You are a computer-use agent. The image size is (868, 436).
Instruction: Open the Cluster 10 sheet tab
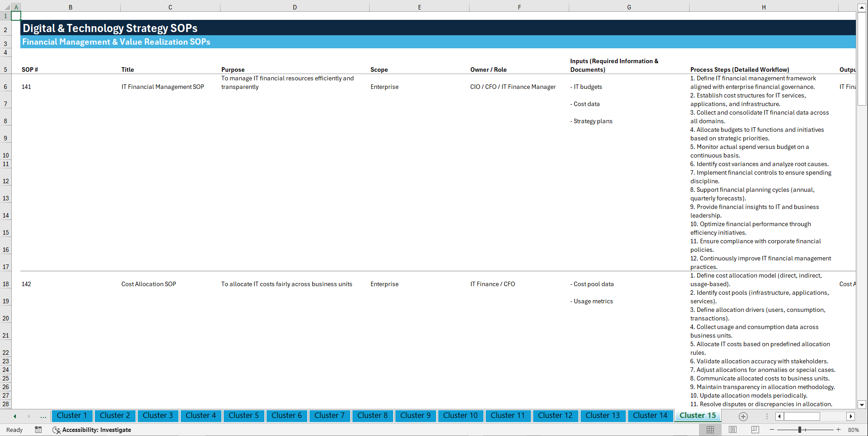pos(460,416)
